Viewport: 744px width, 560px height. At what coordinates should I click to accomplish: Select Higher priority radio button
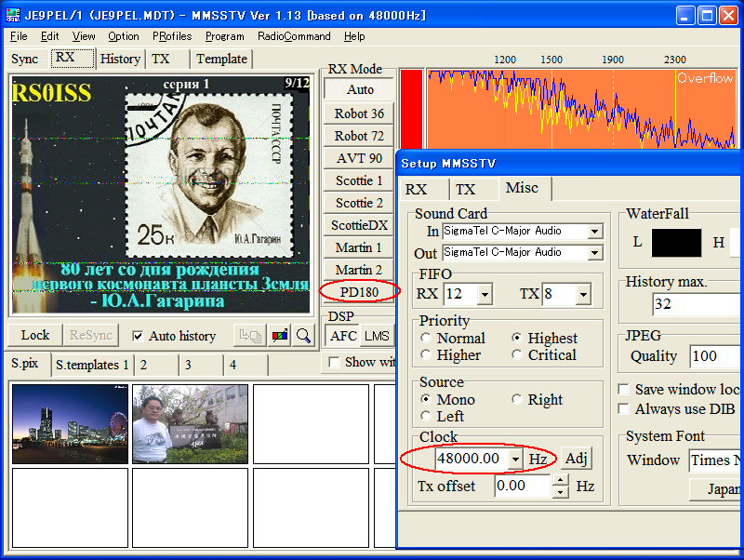(426, 355)
